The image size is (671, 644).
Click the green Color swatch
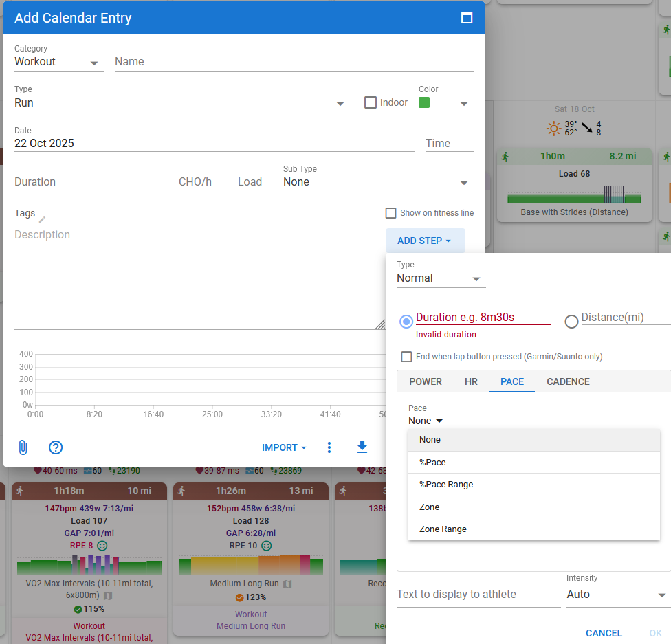coord(424,102)
